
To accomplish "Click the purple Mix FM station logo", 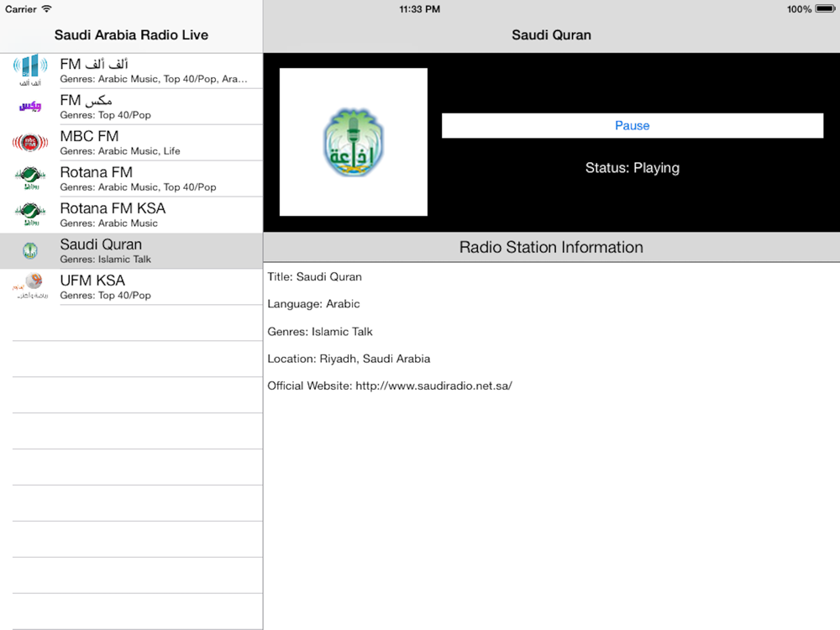I will click(30, 106).
